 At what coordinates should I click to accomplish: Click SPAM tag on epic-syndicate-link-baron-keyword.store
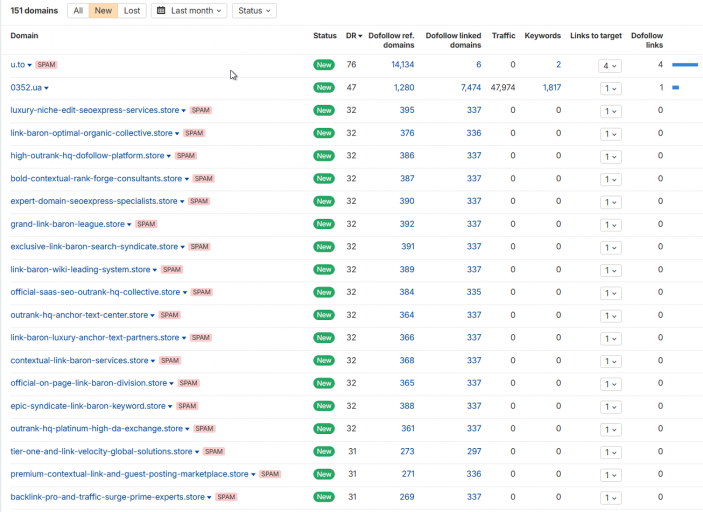tap(187, 406)
